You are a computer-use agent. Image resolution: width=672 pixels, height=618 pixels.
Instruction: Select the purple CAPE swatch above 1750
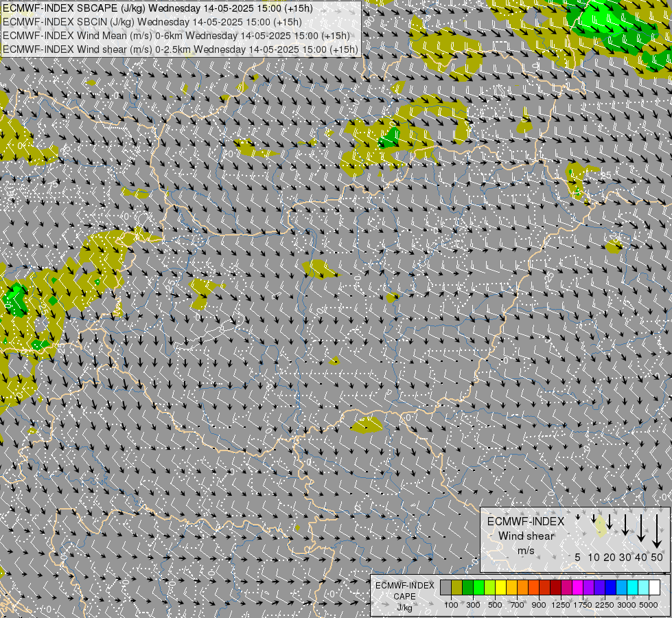pos(588,587)
